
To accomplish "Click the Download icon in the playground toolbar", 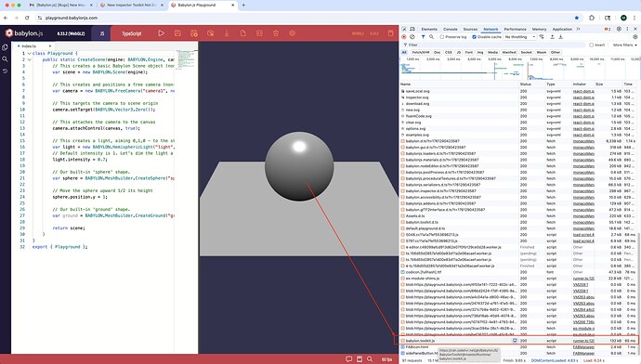I will point(227,33).
